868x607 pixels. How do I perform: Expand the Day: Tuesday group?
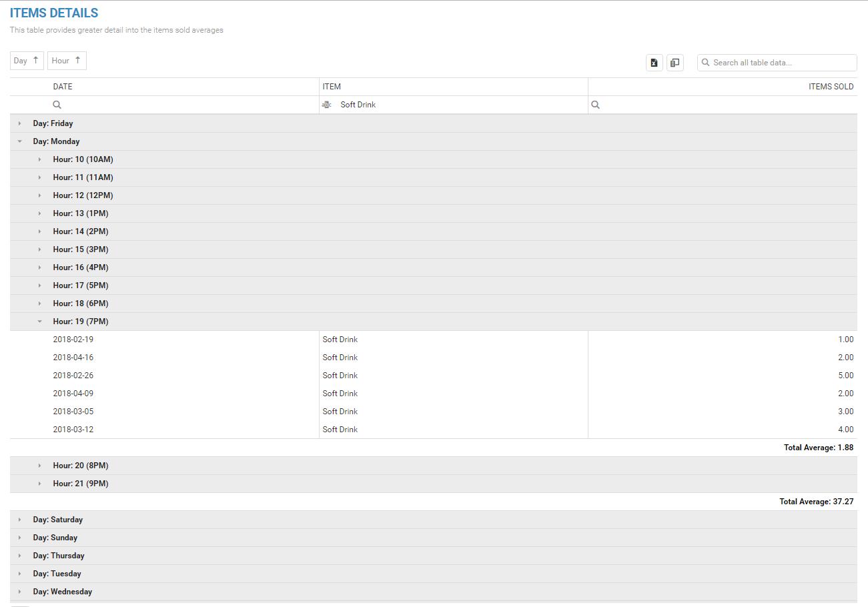[20, 574]
